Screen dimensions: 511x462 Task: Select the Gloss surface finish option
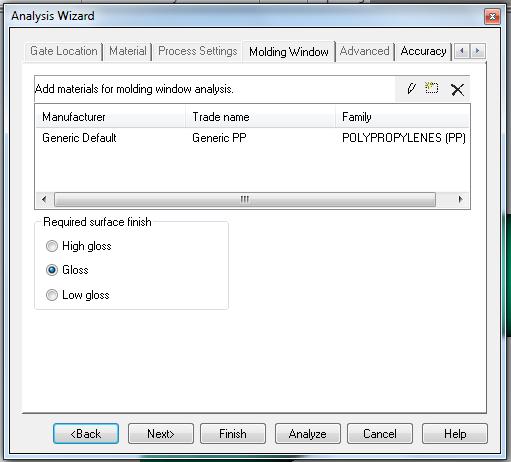click(52, 270)
